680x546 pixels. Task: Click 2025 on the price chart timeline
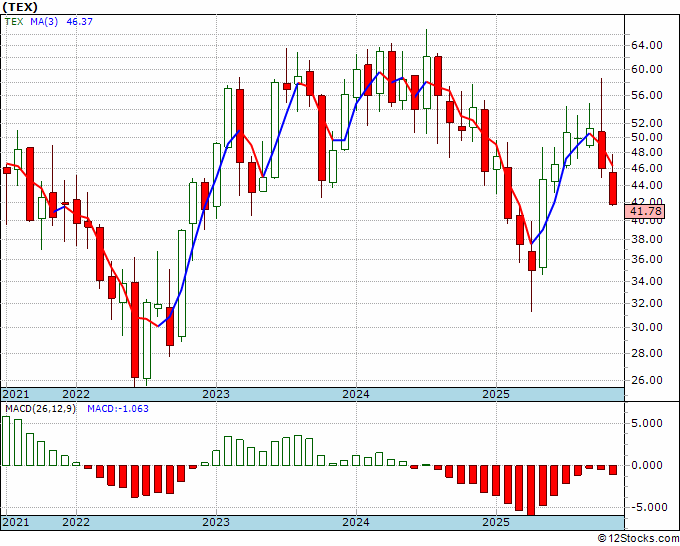tap(496, 394)
